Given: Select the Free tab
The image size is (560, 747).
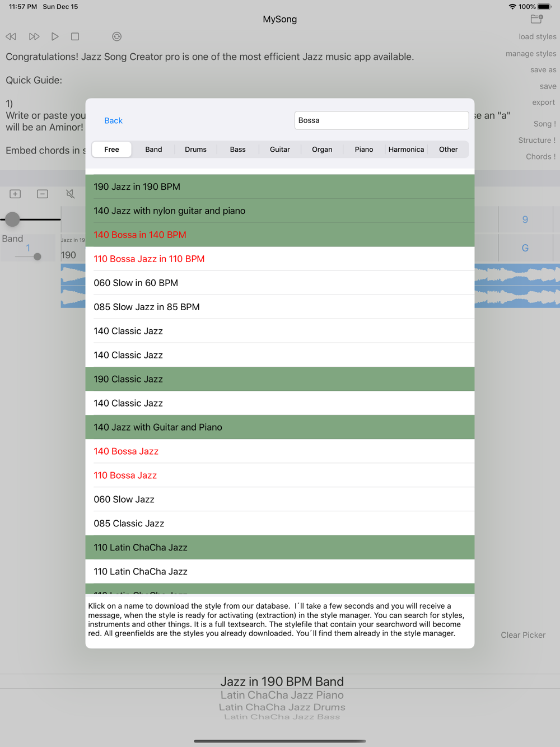Looking at the screenshot, I should 111,150.
